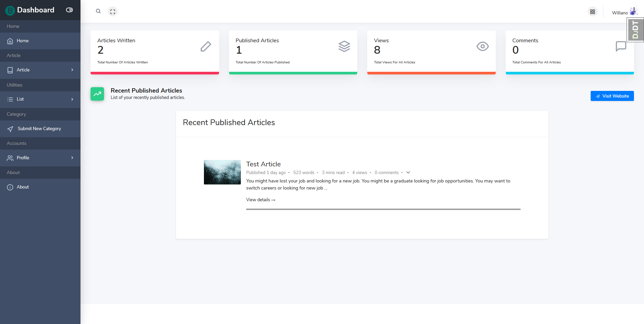Screen dimensions: 644x324
Task: Open the View details link
Action: (x=261, y=200)
